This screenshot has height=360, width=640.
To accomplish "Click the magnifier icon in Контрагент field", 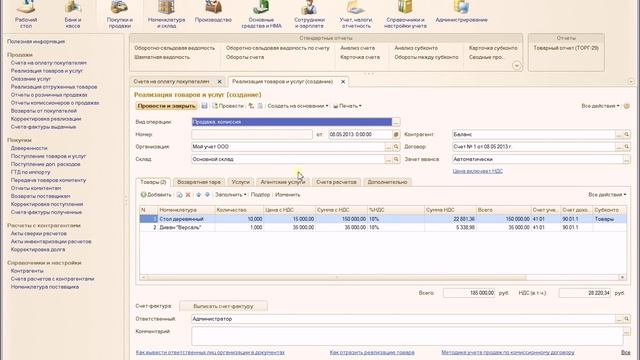I will click(x=627, y=134).
